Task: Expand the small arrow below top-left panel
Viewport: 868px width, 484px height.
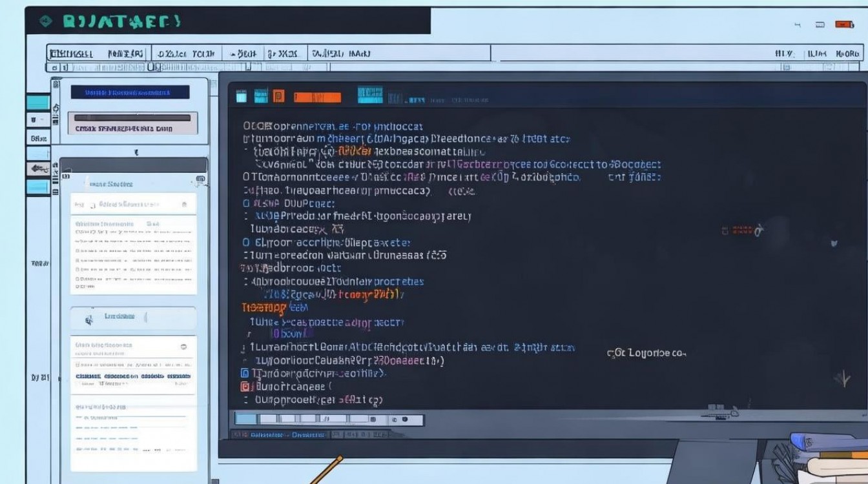Action: point(136,153)
